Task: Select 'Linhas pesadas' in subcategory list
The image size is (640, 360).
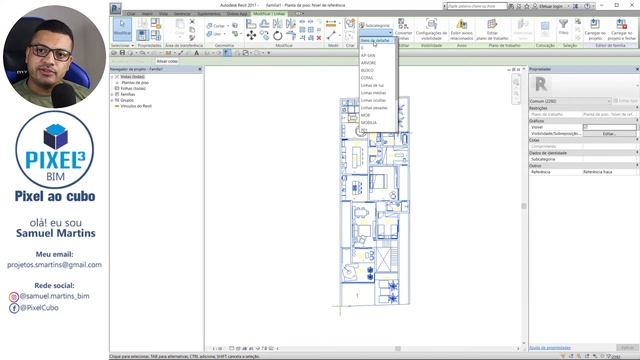Action: (374, 108)
